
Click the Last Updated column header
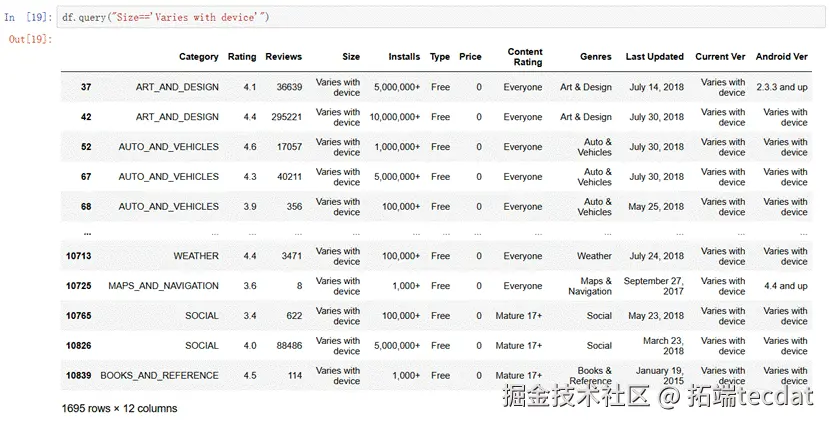point(654,57)
